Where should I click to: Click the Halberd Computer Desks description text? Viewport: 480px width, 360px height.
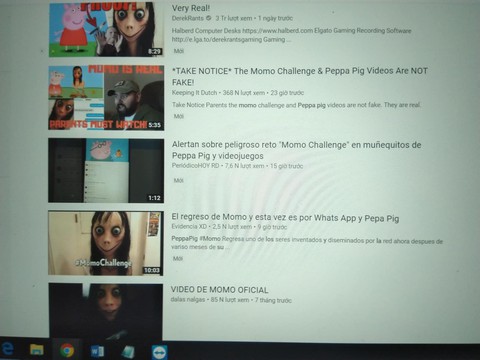291,35
